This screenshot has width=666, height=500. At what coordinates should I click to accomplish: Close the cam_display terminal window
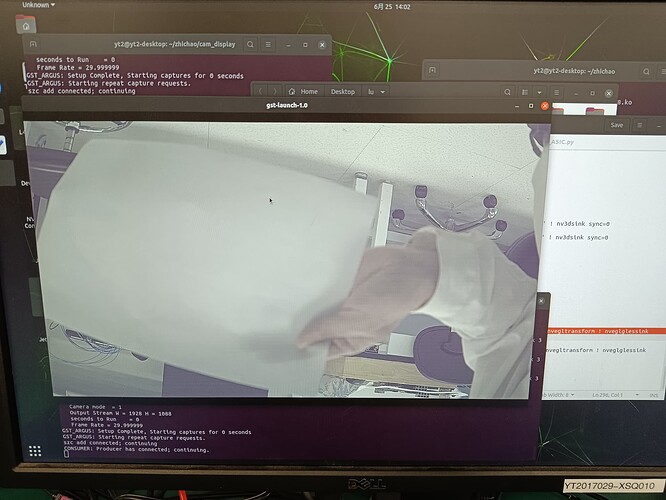(322, 45)
